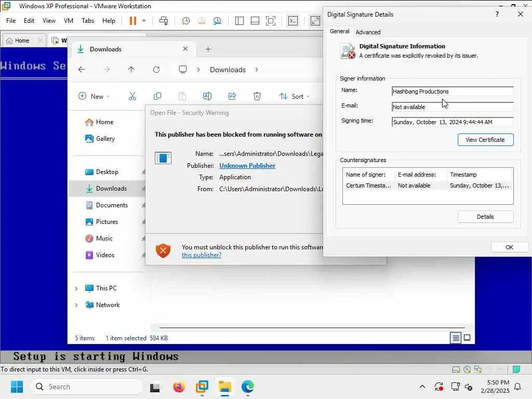Open Desktop in Explorer navigation pane
This screenshot has width=532, height=399.
pos(107,172)
